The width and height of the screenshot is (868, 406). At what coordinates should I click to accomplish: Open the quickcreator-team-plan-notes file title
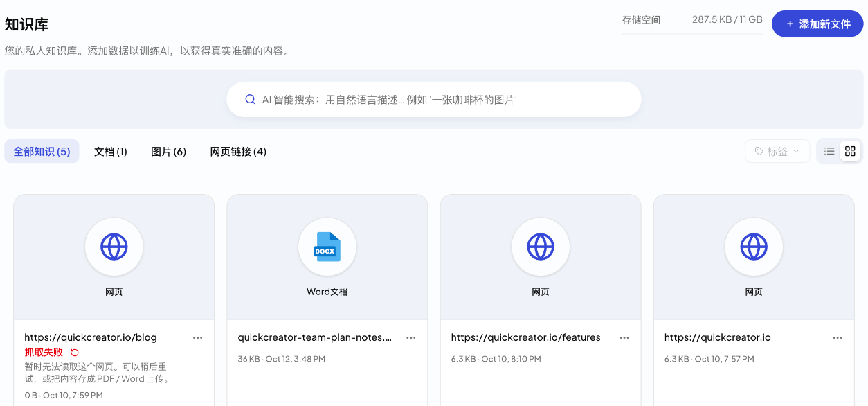[315, 337]
